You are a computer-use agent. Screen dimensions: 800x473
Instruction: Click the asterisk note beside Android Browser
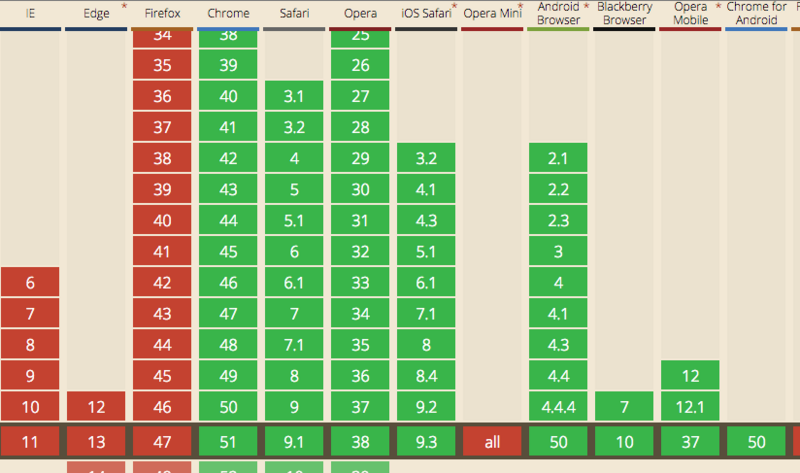(x=586, y=6)
